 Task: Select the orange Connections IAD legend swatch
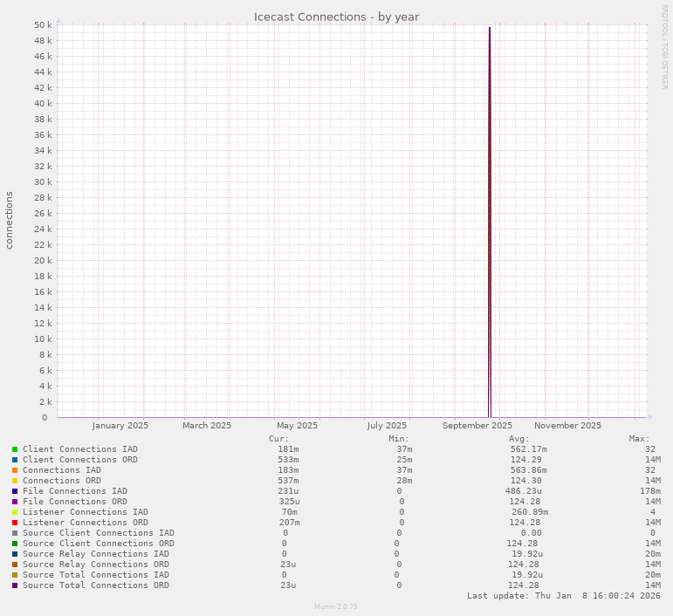(x=15, y=470)
